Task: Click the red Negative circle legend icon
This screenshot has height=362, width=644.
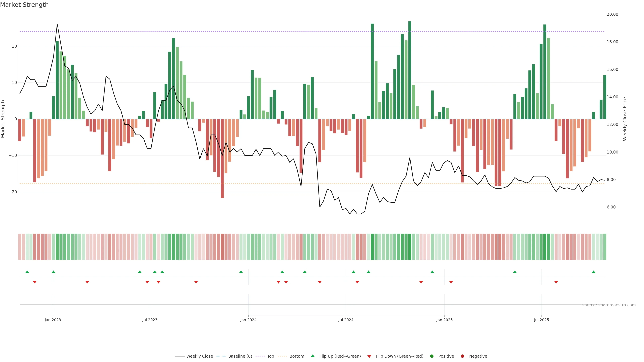Action: tap(462, 356)
